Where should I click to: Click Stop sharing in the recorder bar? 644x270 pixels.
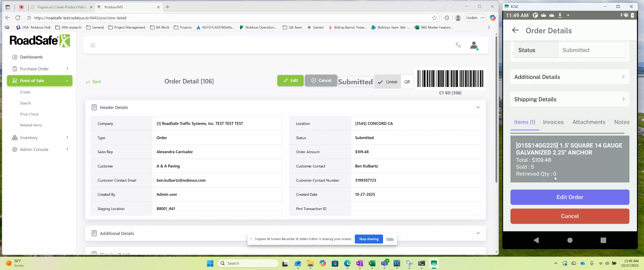point(369,239)
